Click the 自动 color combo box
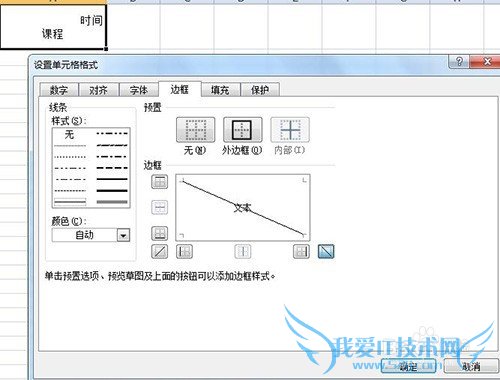500x380 pixels. [91, 235]
